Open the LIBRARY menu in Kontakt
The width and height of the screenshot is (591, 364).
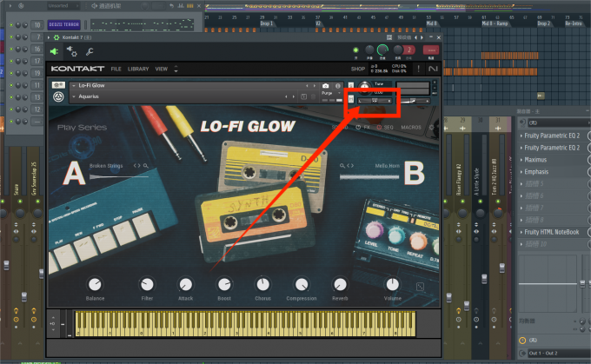click(138, 69)
